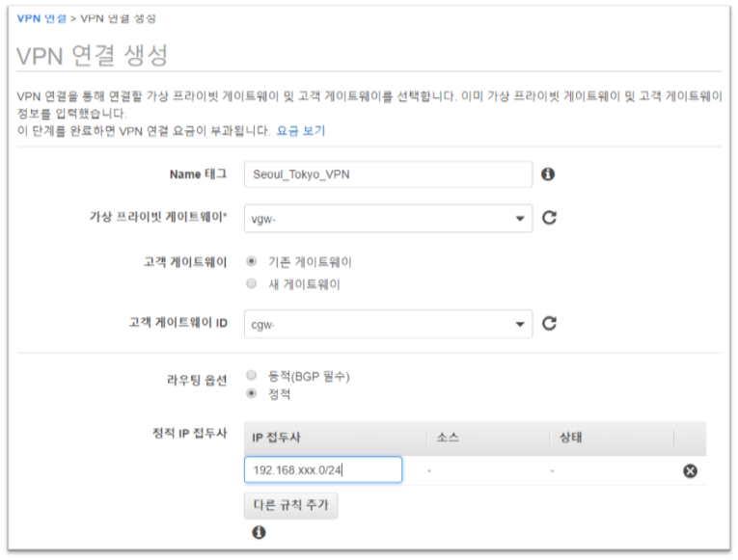738x560 pixels.
Task: Click the Name 태그 text field
Action: [388, 174]
